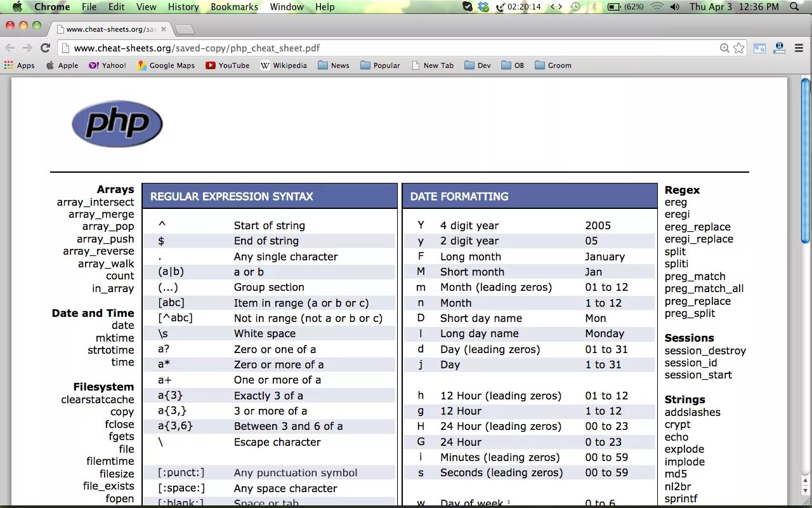The image size is (812, 508).
Task: Click the DATE FORMATTING header
Action: coord(530,196)
